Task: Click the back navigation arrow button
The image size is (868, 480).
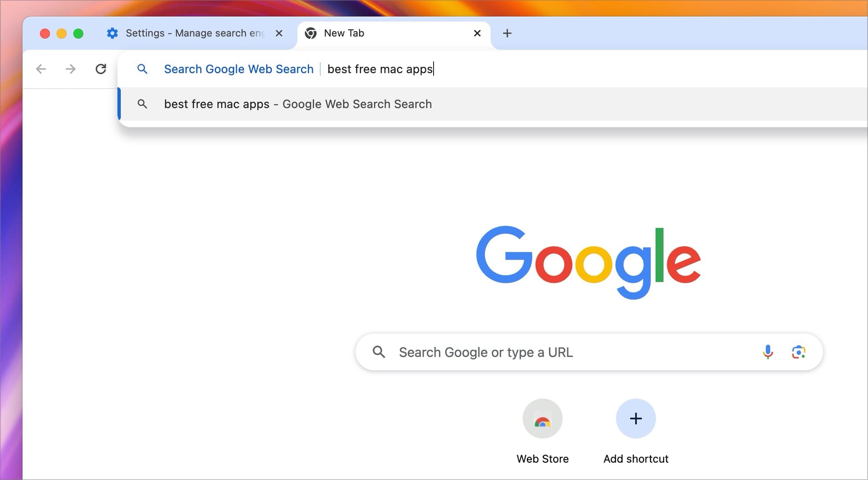Action: [41, 69]
